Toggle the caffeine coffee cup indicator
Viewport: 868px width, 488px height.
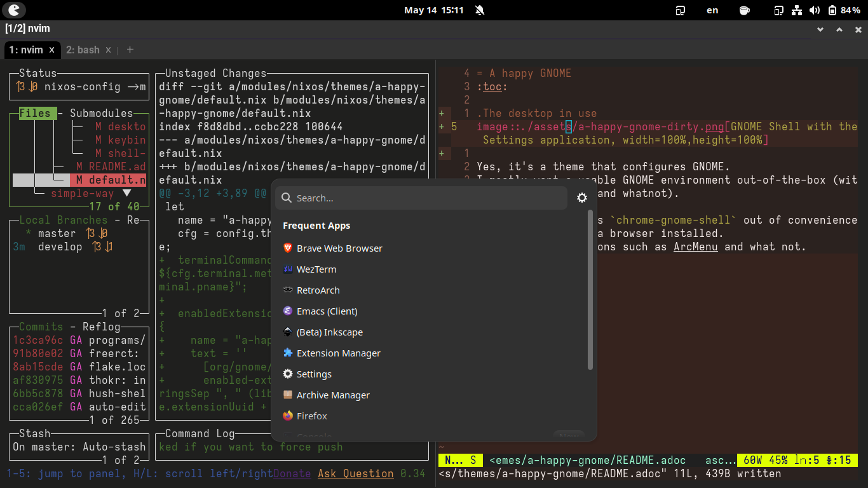pyautogui.click(x=745, y=10)
